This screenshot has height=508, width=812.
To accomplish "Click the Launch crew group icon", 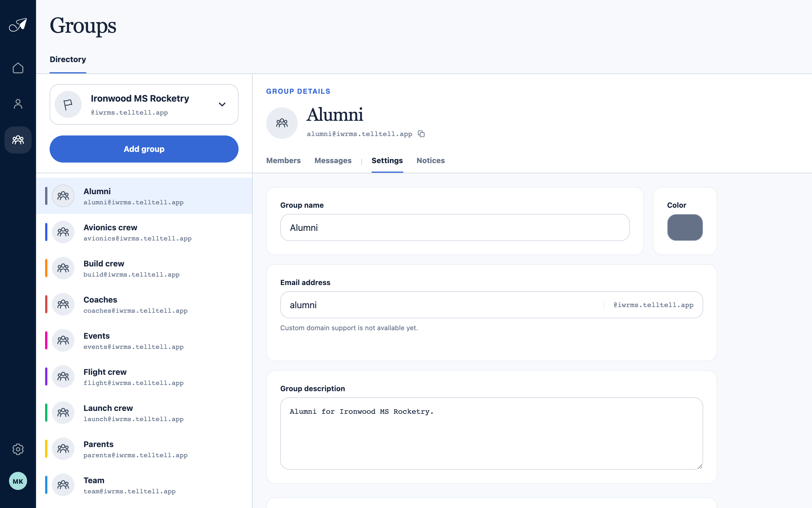I will pos(63,413).
